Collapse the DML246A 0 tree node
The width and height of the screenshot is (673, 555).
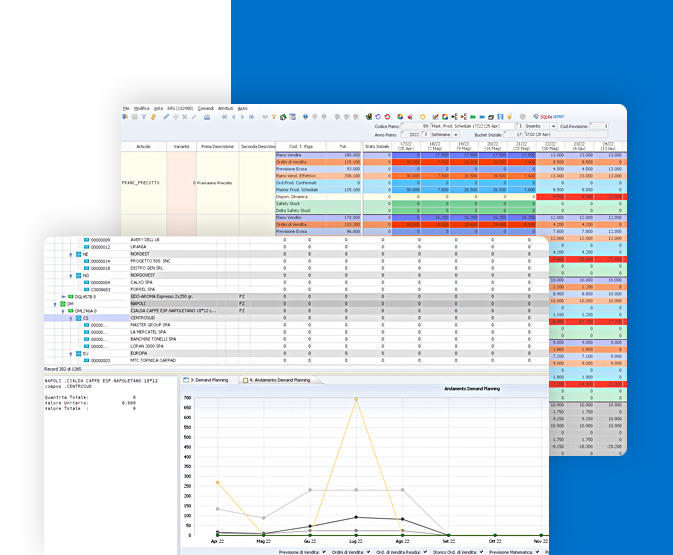tap(64, 311)
